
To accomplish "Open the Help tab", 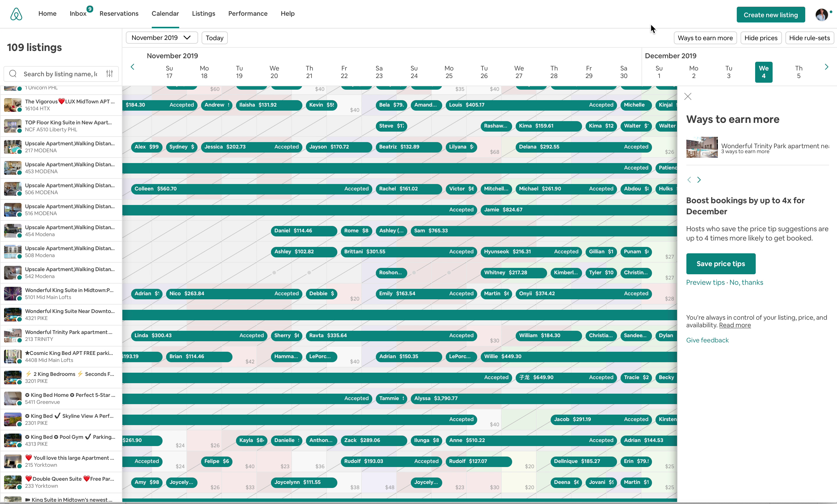I will click(x=287, y=14).
